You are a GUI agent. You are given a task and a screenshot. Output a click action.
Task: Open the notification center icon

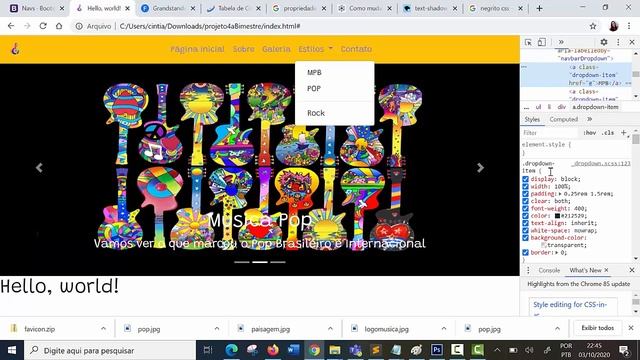coord(624,350)
